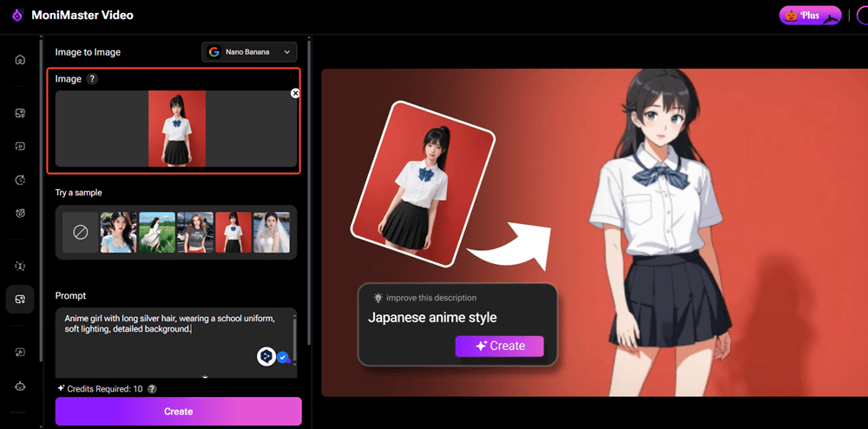868x429 pixels.
Task: Select the sample girl in blue top
Action: pos(118,233)
